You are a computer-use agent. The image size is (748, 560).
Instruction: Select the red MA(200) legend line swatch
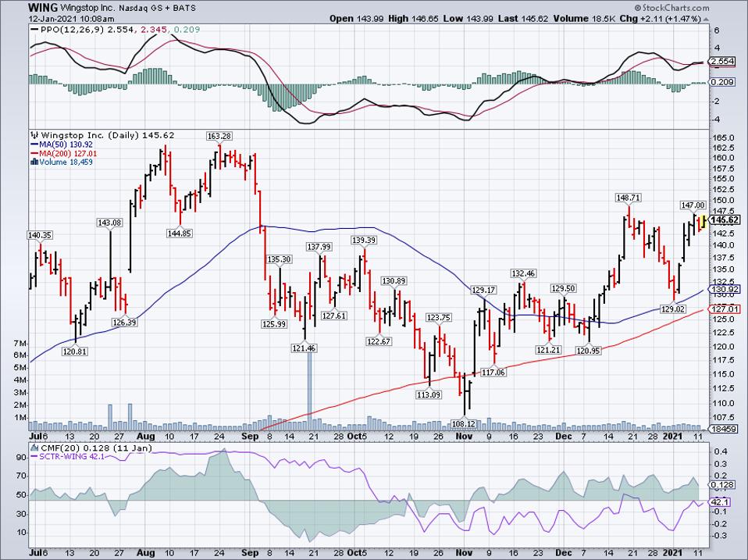(x=35, y=153)
